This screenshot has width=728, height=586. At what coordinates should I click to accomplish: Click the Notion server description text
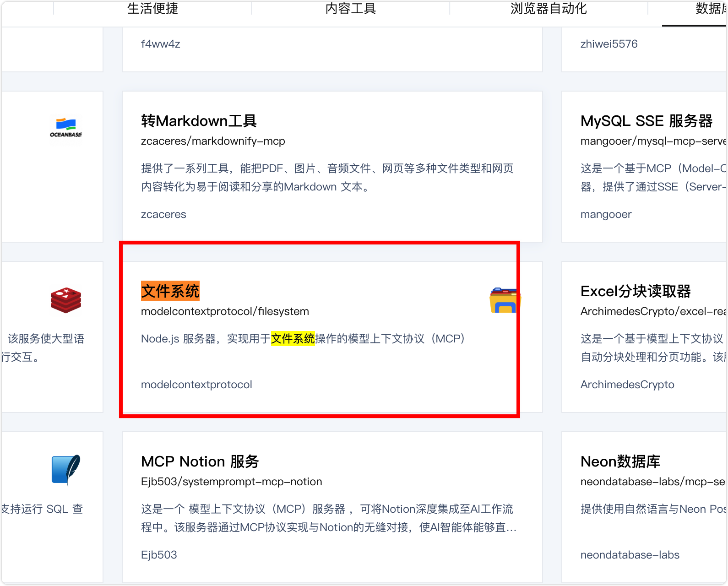click(329, 518)
